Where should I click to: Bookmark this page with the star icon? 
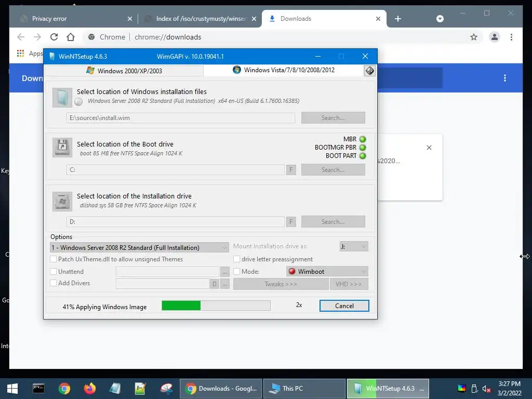click(x=474, y=37)
